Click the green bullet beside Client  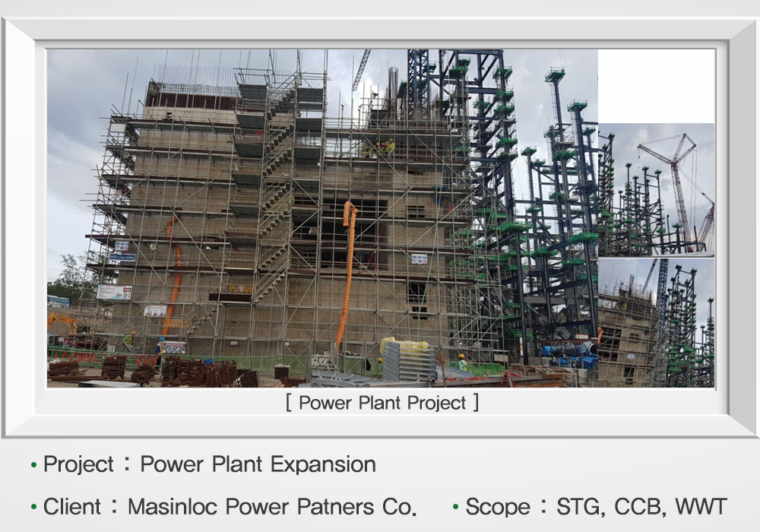(33, 507)
